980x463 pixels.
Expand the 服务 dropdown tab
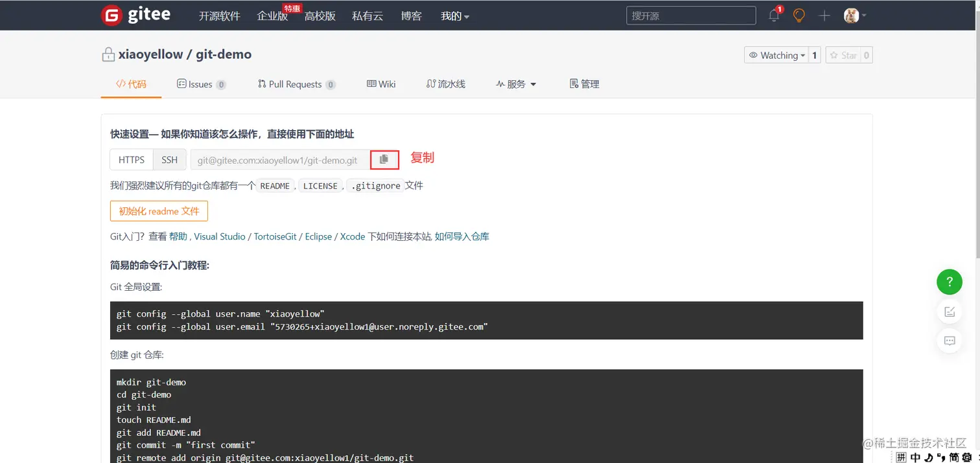(516, 84)
